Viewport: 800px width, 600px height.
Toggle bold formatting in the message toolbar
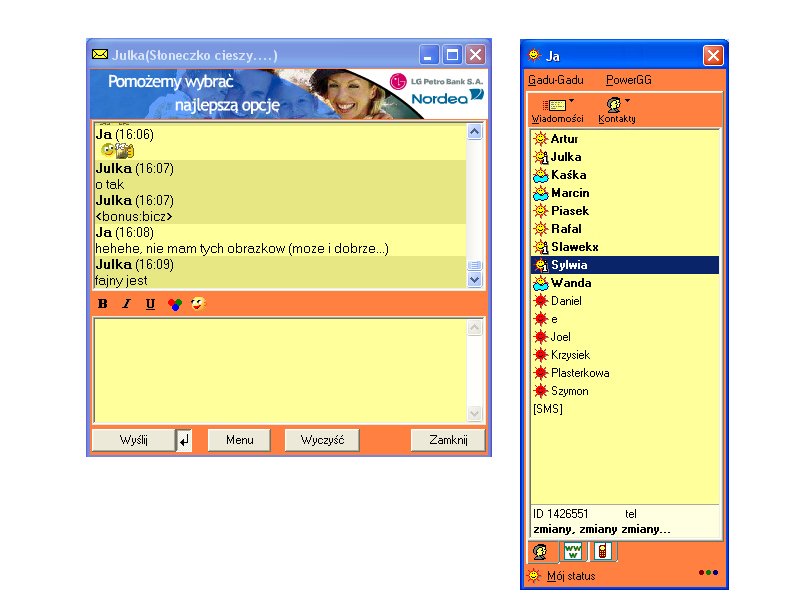coord(103,304)
